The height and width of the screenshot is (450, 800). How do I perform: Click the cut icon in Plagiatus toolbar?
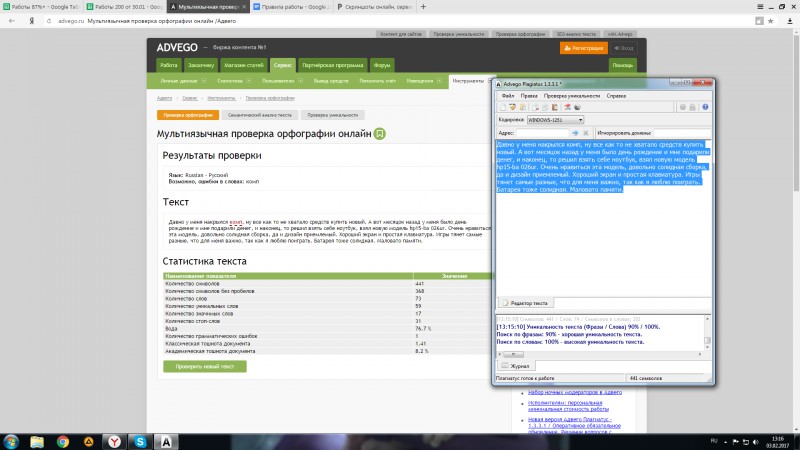tap(535, 107)
